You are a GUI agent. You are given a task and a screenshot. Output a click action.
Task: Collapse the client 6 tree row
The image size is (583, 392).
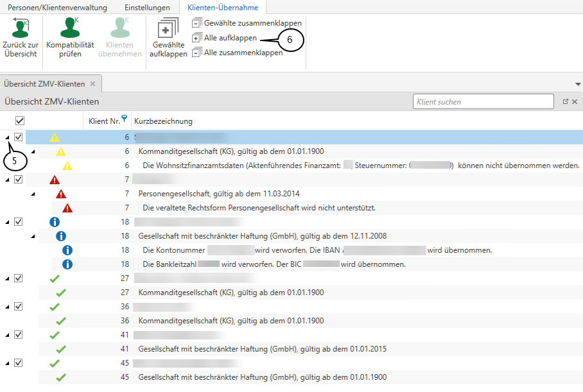click(x=8, y=137)
